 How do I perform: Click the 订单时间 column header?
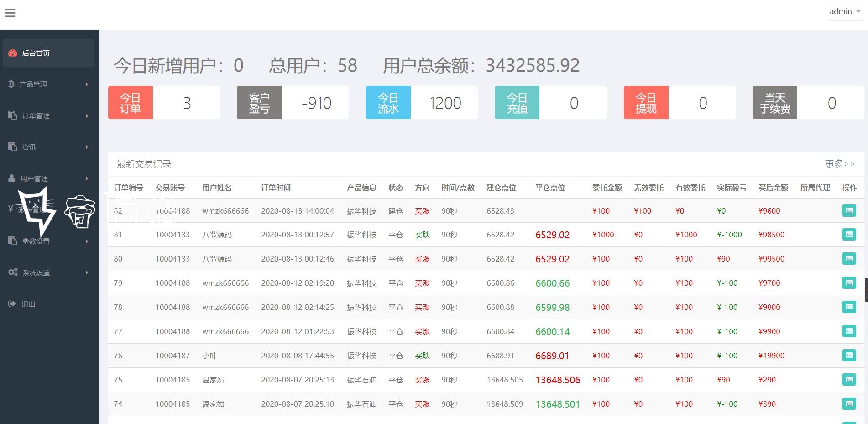pos(276,188)
